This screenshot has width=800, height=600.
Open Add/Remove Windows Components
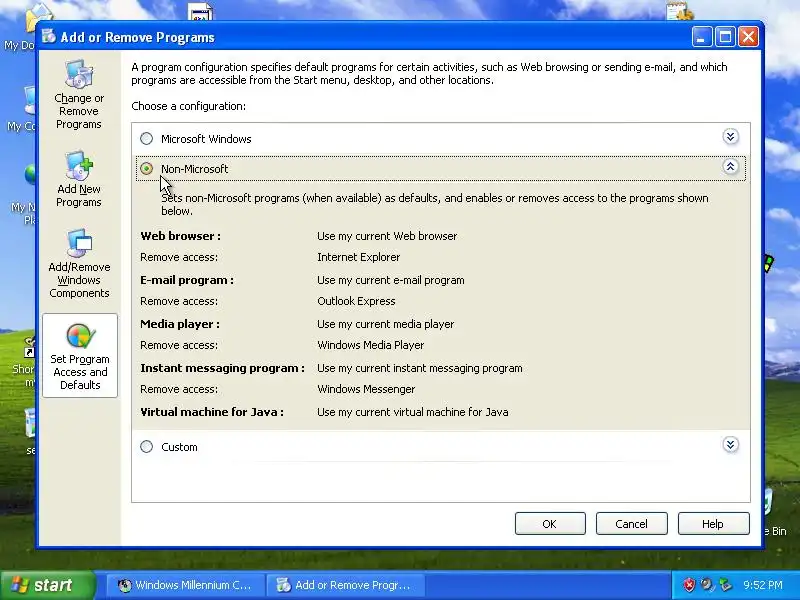pos(79,264)
